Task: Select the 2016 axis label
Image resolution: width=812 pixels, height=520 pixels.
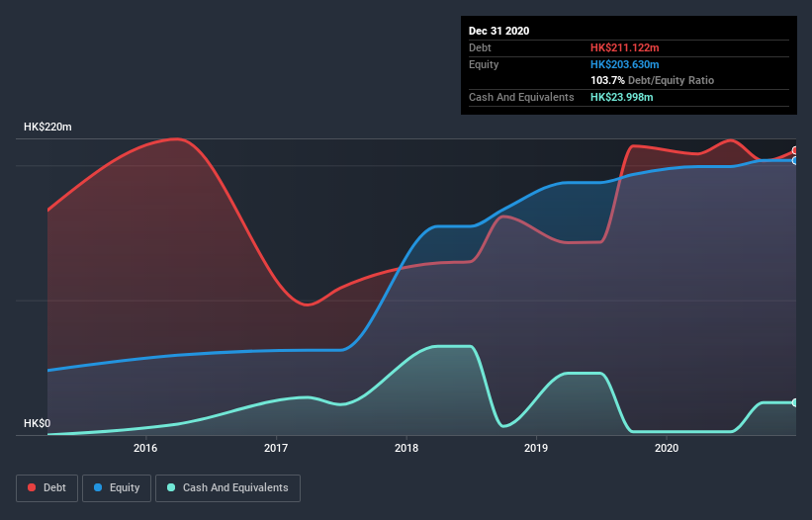Action: pyautogui.click(x=145, y=448)
